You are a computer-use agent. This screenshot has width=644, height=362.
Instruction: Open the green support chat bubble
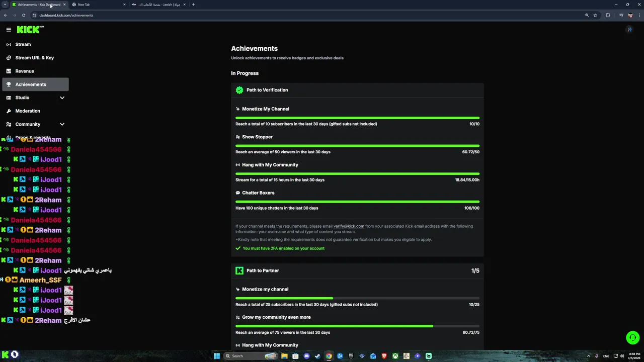coord(632,338)
